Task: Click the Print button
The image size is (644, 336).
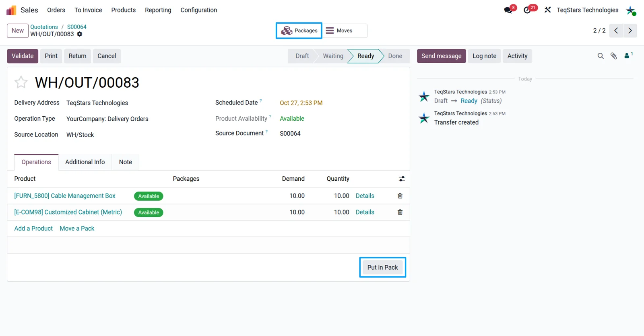Action: 51,56
